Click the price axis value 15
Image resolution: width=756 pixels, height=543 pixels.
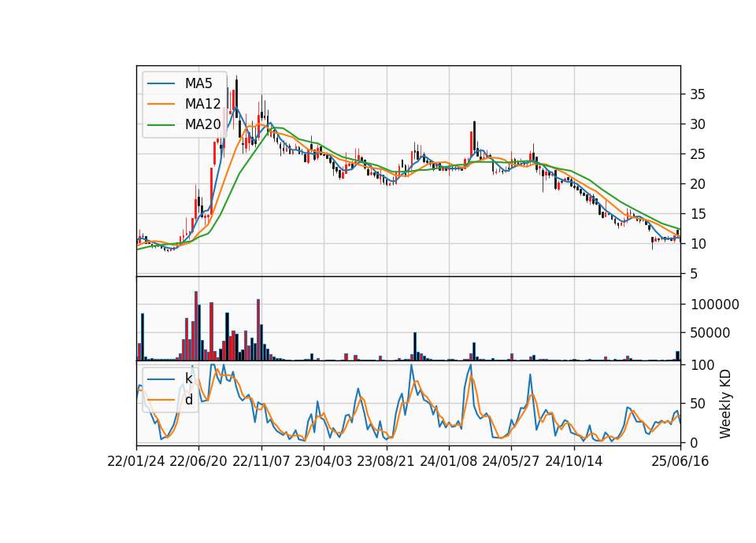697,214
